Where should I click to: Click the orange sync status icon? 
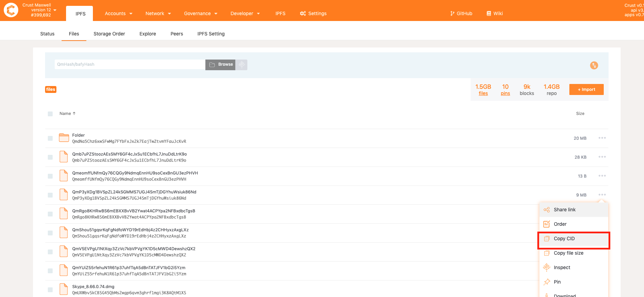594,65
